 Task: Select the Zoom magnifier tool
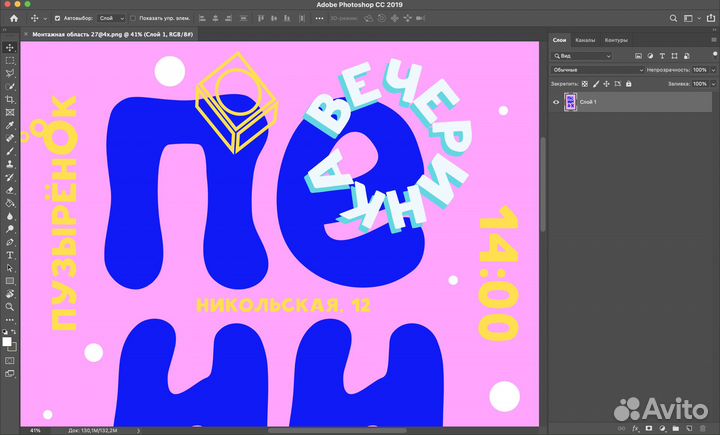point(10,307)
